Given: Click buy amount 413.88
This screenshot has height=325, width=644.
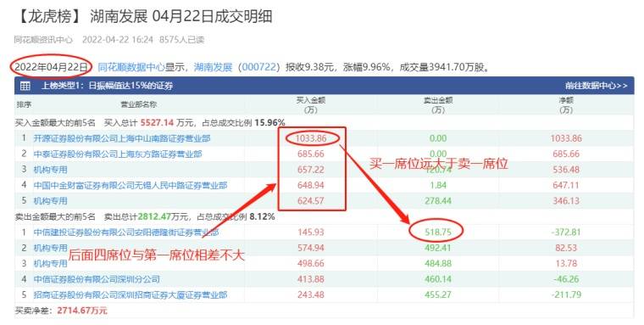Looking at the screenshot, I should [311, 279].
